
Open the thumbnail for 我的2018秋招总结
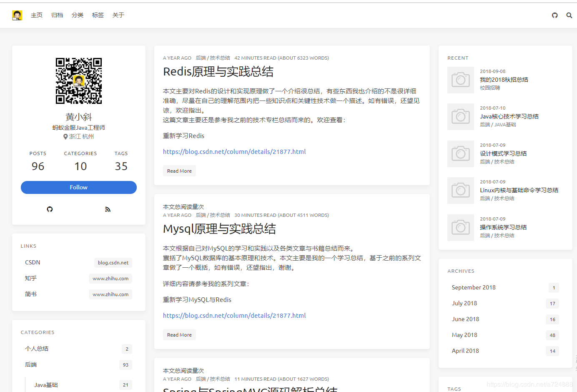tap(461, 80)
